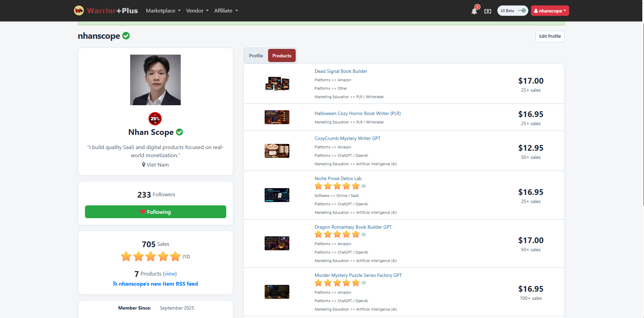Click the 705 Sales count
This screenshot has width=644, height=318.
pyautogui.click(x=155, y=244)
